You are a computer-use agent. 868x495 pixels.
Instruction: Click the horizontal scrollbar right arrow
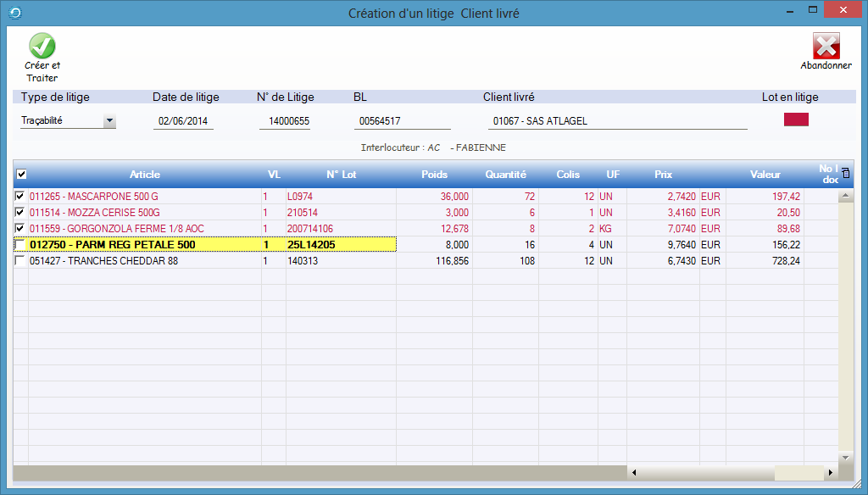click(x=831, y=472)
